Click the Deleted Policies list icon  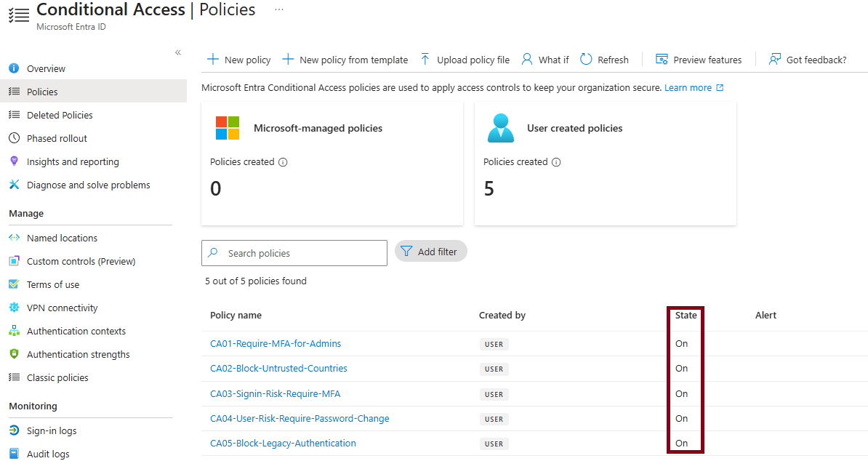tap(14, 115)
